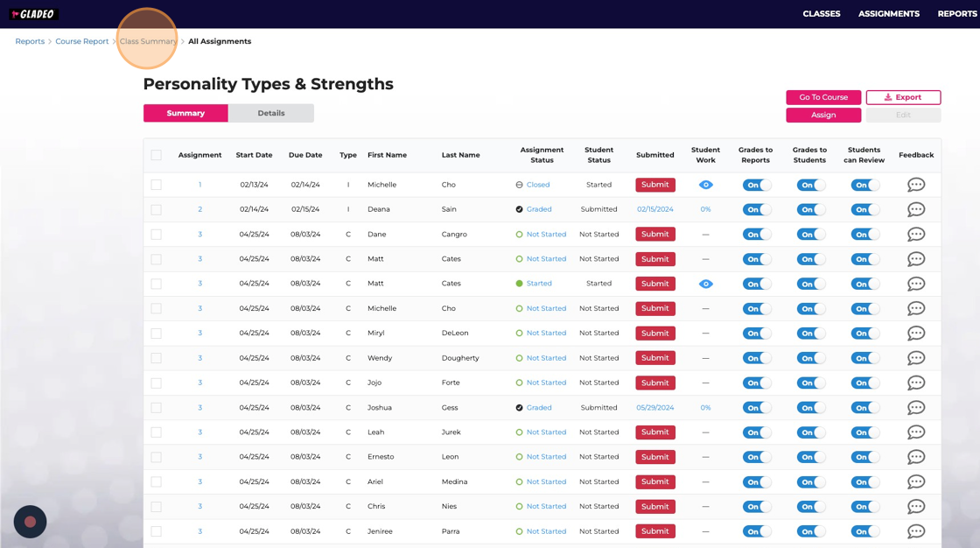
Task: Go to Course Report breadcrumb
Action: (82, 41)
